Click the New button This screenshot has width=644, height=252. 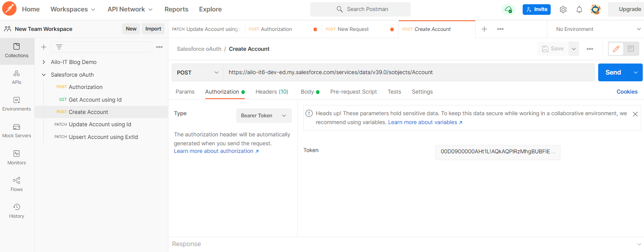pos(131,29)
